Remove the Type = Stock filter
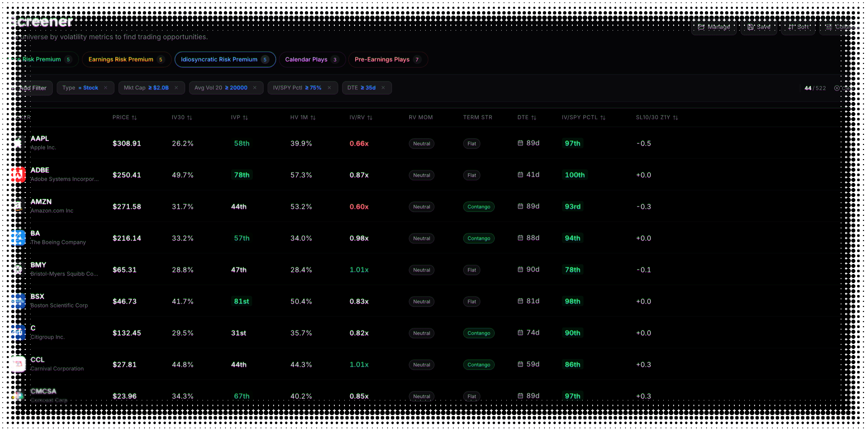 (106, 88)
